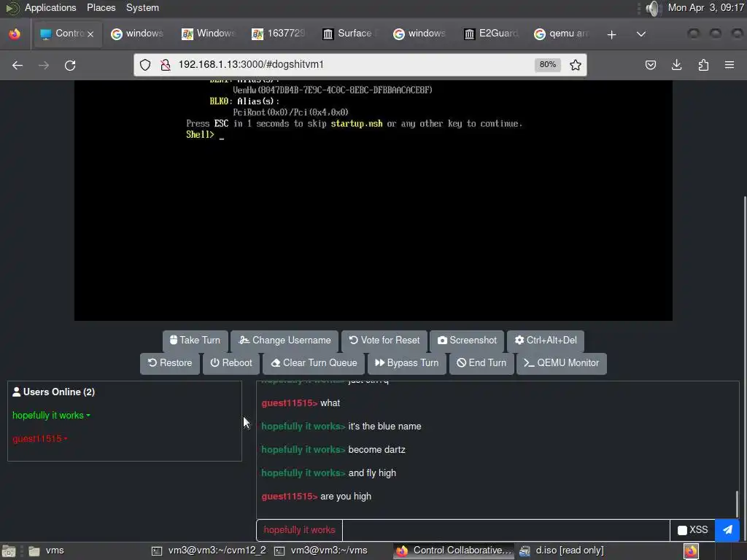Screen dimensions: 747x560
Task: Click the username label beside chat input
Action: (299, 530)
